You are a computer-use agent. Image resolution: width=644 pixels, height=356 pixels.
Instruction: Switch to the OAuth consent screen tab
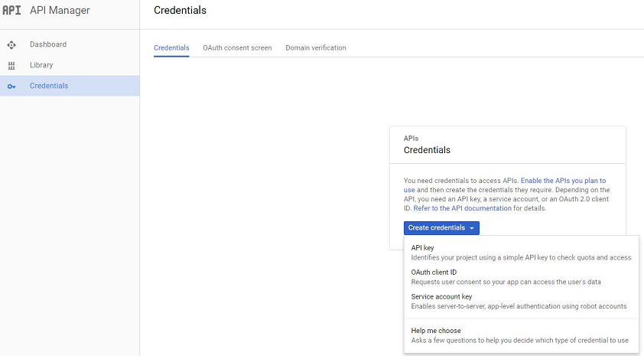[237, 47]
